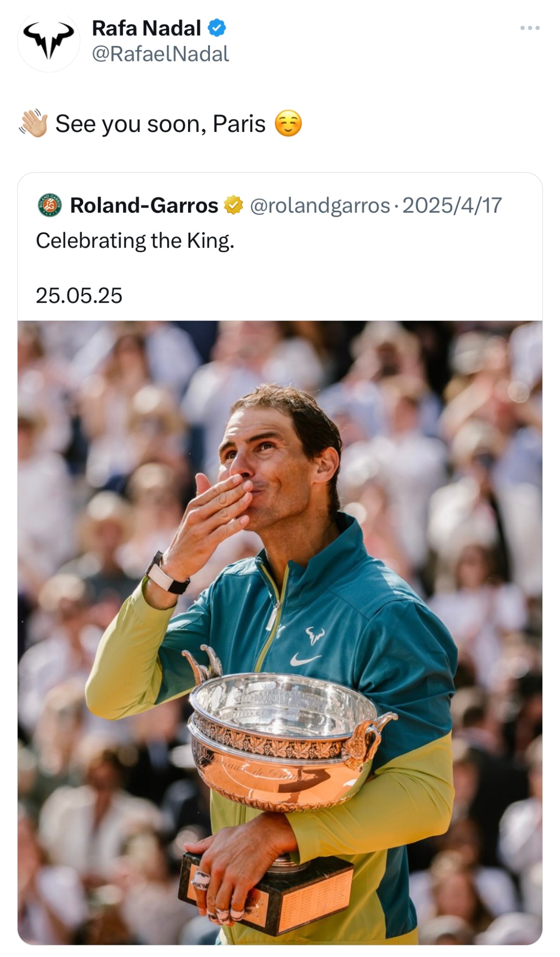The width and height of the screenshot is (560, 957).
Task: Open the @rolandgarros handle link
Action: pos(320,205)
